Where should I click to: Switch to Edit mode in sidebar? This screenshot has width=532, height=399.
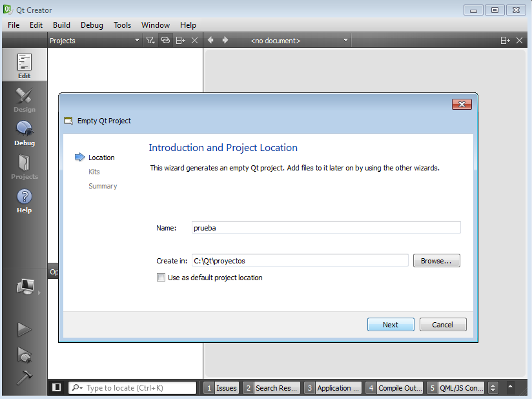click(x=24, y=65)
